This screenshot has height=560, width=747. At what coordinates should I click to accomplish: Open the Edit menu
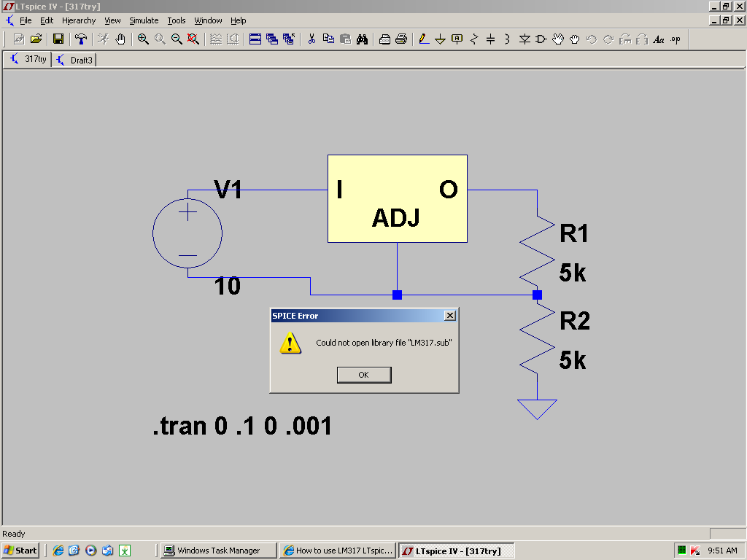tap(47, 20)
